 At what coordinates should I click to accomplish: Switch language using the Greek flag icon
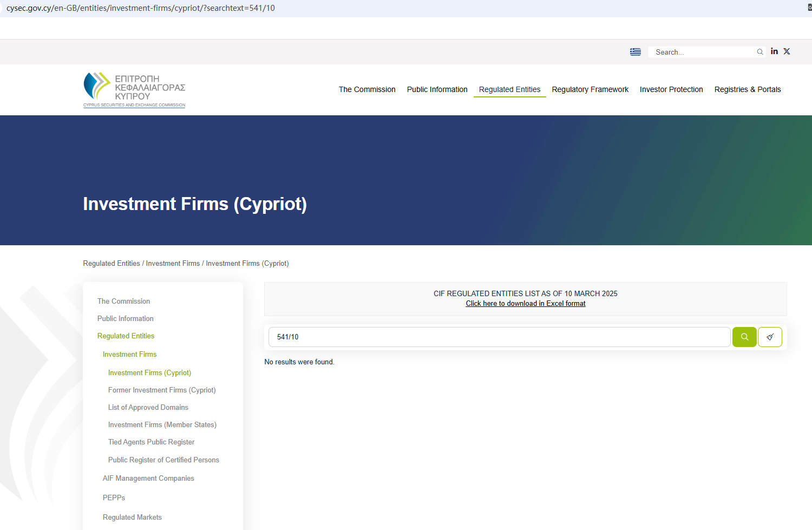coord(635,52)
